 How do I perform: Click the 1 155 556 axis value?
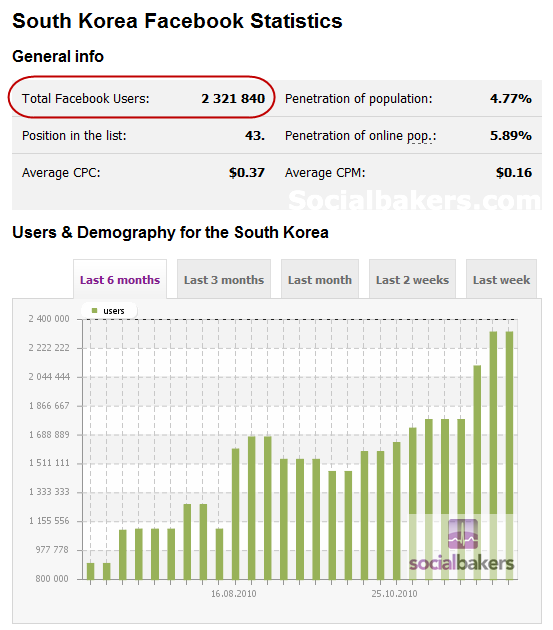[49, 521]
